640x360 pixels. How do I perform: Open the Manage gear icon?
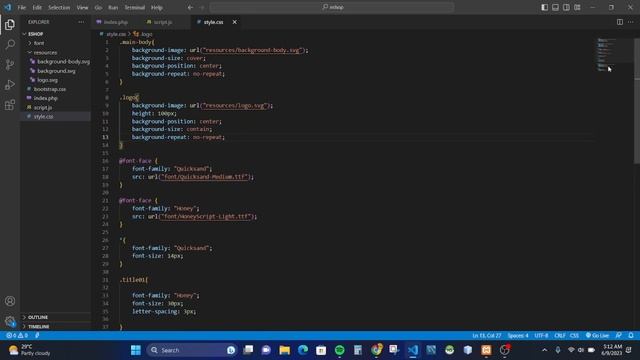(10, 321)
